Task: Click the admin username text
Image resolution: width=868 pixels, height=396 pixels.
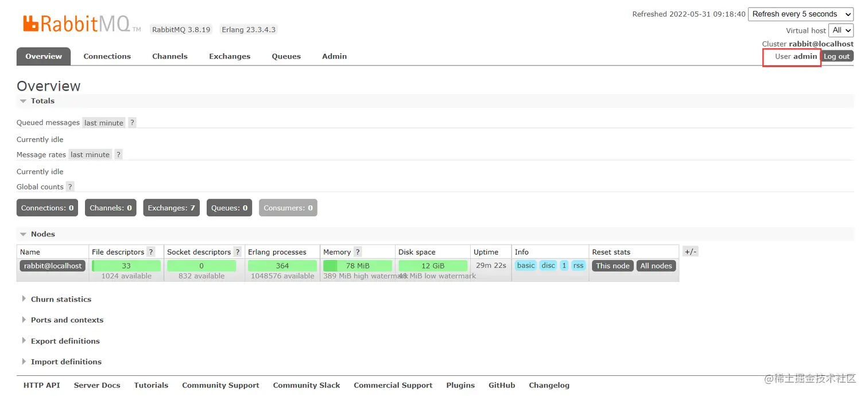Action: tap(805, 56)
